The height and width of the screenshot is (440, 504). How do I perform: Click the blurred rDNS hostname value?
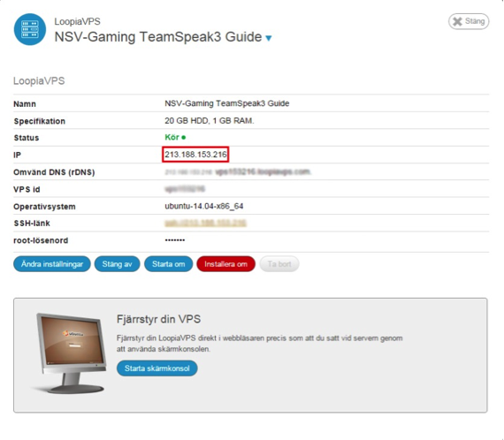click(238, 171)
